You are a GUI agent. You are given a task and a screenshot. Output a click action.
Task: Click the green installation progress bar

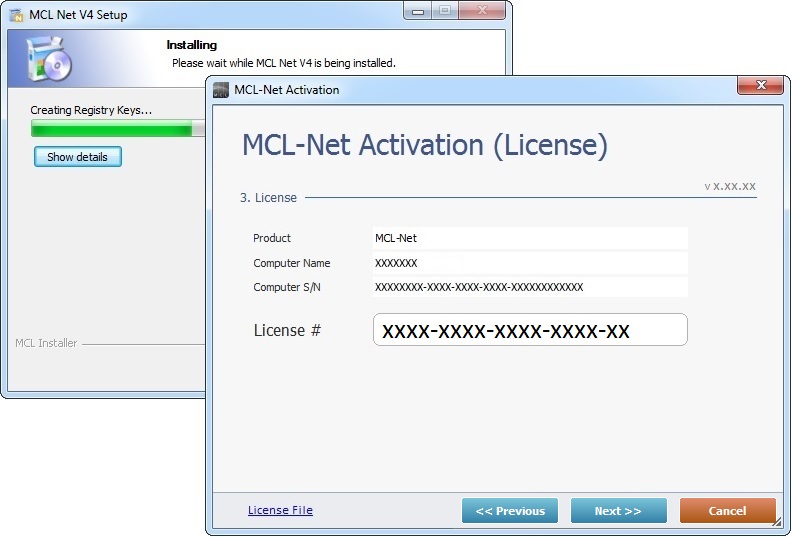point(118,128)
